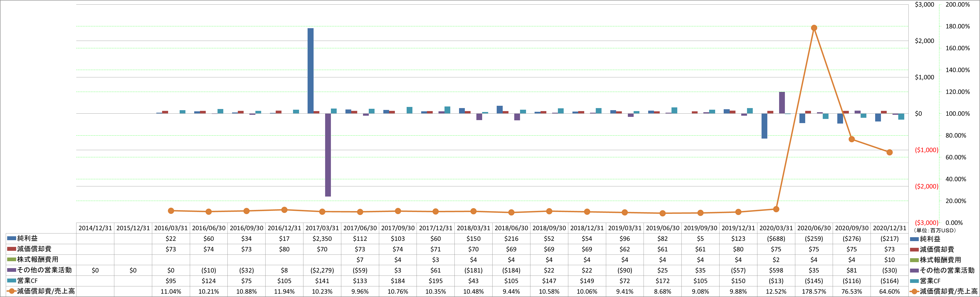This screenshot has width=980, height=297.
Task: Select the ($13) 営業CF cell
Action: 776,281
